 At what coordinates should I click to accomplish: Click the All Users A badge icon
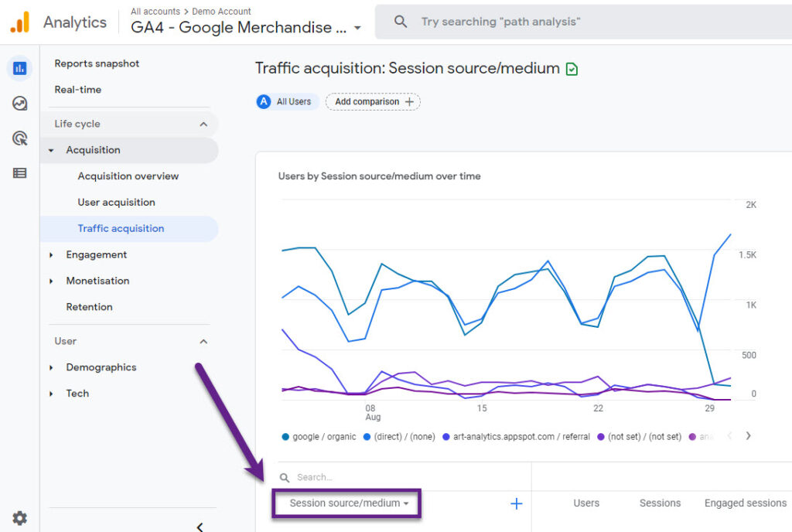click(x=264, y=101)
